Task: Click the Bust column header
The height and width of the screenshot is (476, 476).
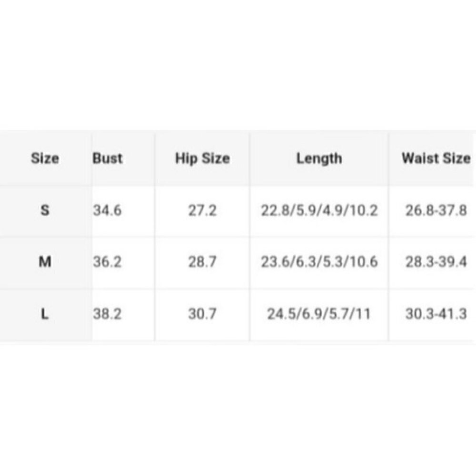Action: point(108,159)
